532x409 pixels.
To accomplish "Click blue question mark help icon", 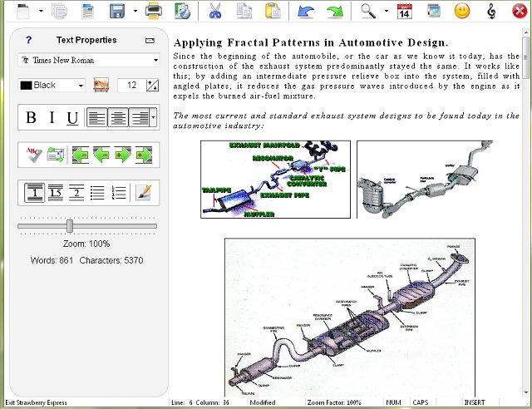I will pyautogui.click(x=28, y=40).
